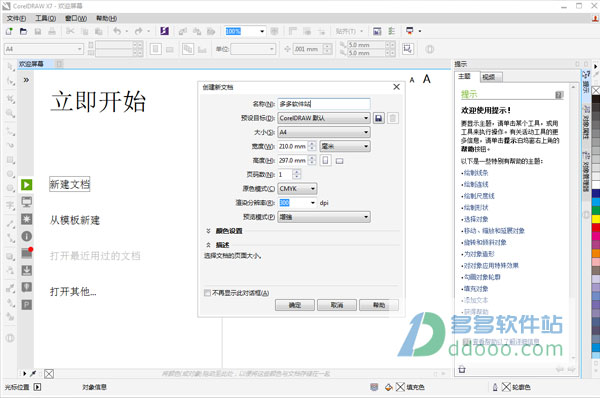Collapse the description section
The height and width of the screenshot is (398, 600).
209,245
